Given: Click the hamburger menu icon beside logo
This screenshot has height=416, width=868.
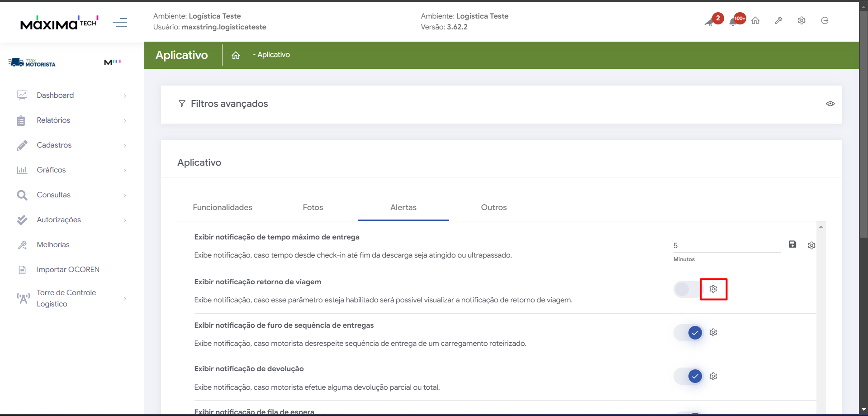Looking at the screenshot, I should (x=120, y=22).
